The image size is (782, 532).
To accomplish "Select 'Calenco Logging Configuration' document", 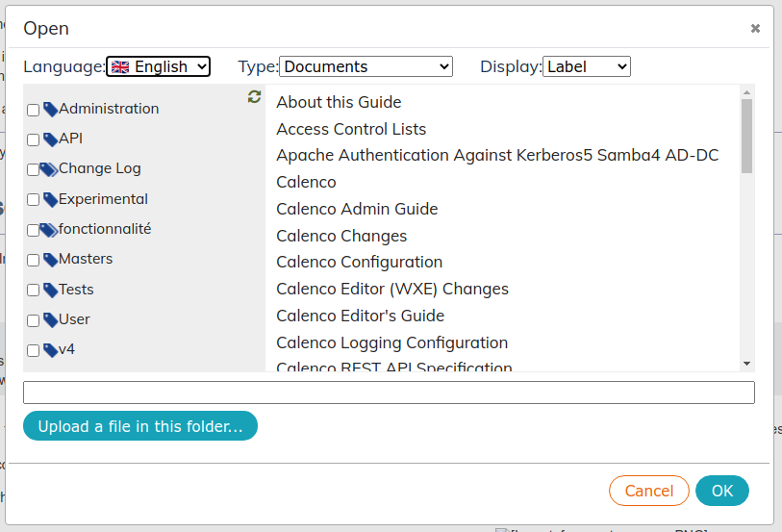I will (392, 342).
